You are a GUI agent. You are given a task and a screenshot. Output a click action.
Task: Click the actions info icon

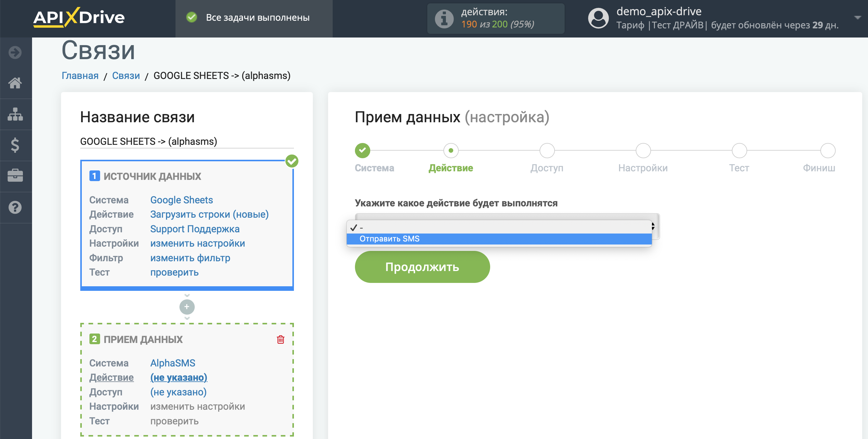click(444, 19)
